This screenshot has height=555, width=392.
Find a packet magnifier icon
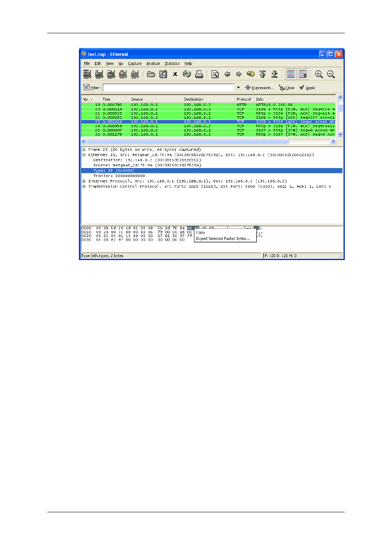pos(215,74)
